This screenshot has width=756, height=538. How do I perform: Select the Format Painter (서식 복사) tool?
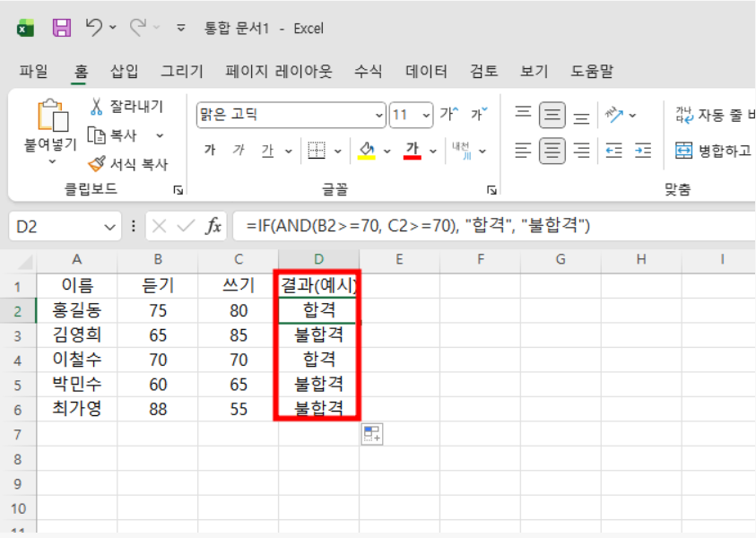[97, 164]
